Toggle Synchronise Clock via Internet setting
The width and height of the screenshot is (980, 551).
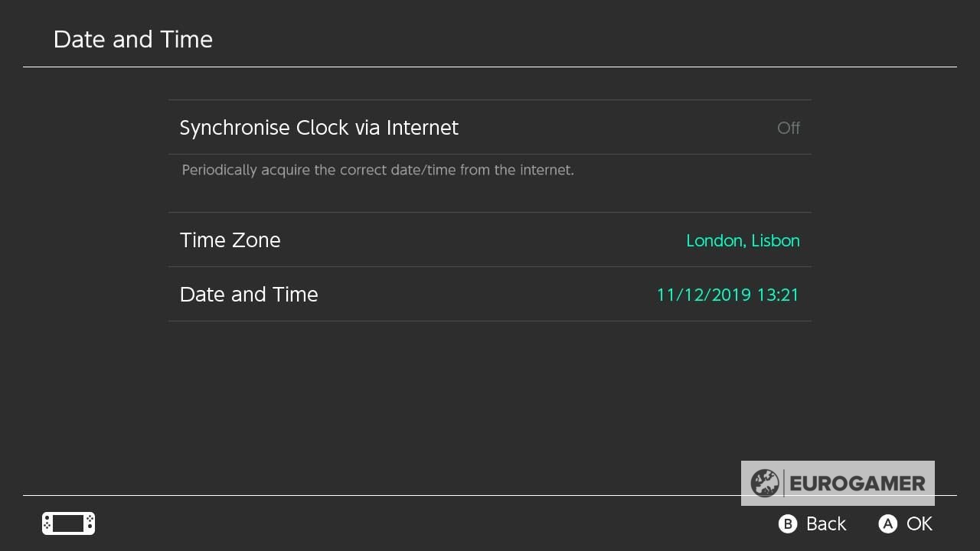point(318,128)
